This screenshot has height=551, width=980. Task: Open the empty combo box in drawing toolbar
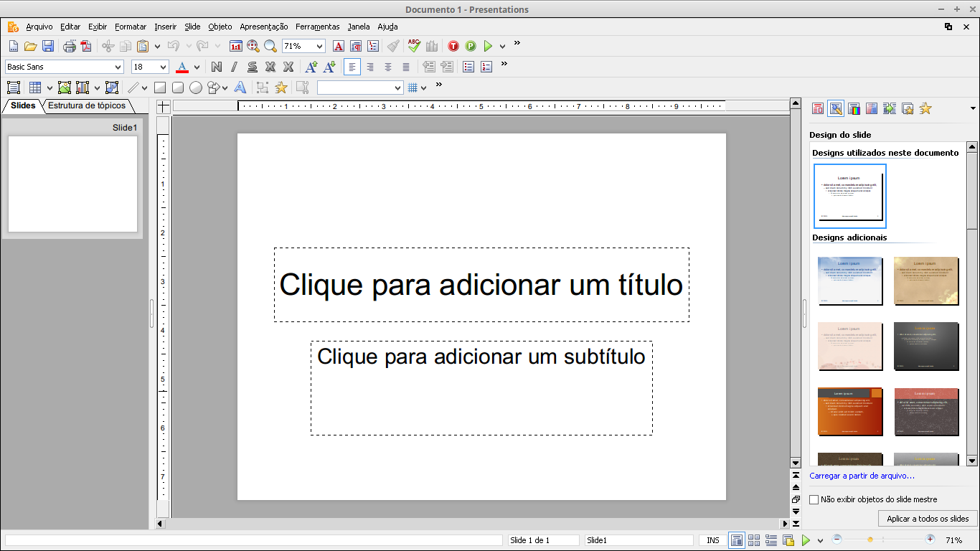click(360, 88)
